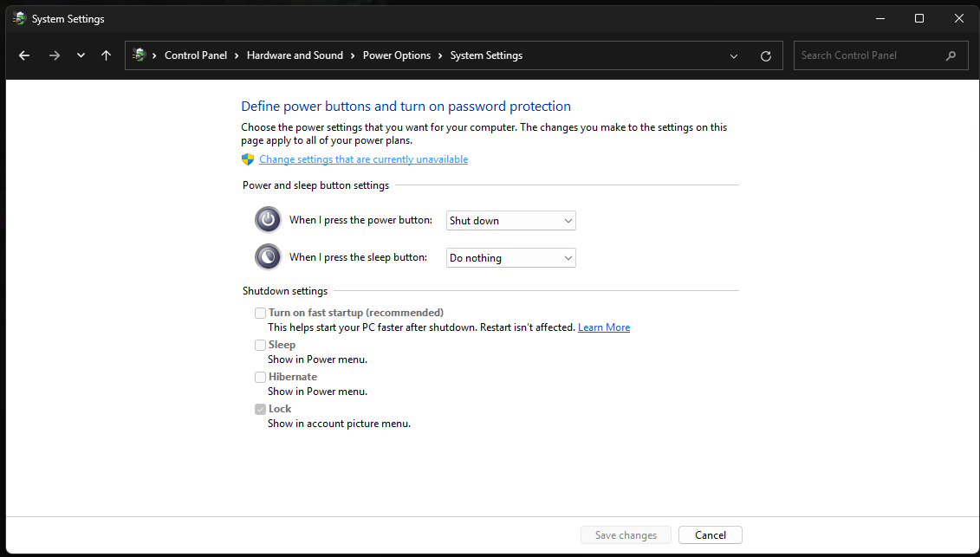Toggle the Lock checkbox
Image resolution: width=980 pixels, height=557 pixels.
tap(260, 410)
